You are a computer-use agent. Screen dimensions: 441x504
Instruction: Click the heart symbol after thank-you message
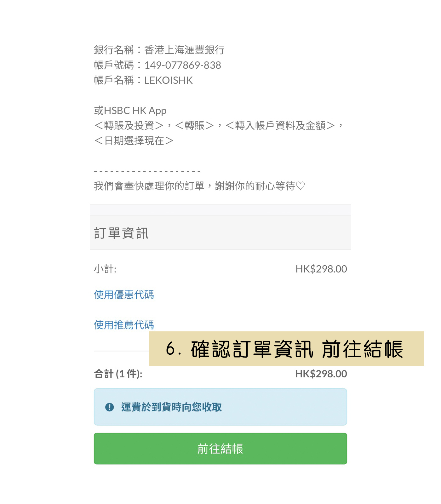(301, 186)
